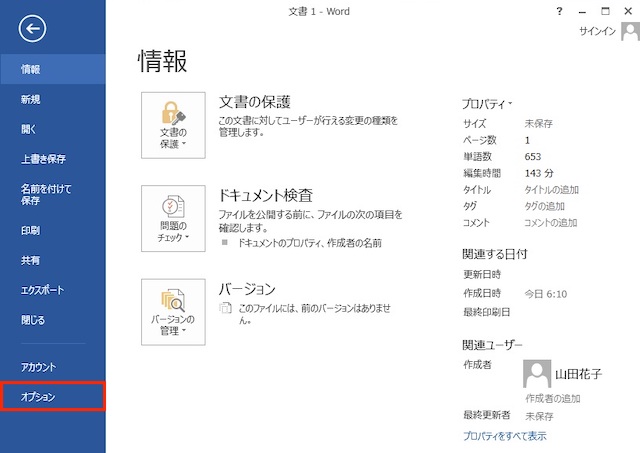Open the 問題のチェック button
The width and height of the screenshot is (640, 453).
click(x=173, y=218)
